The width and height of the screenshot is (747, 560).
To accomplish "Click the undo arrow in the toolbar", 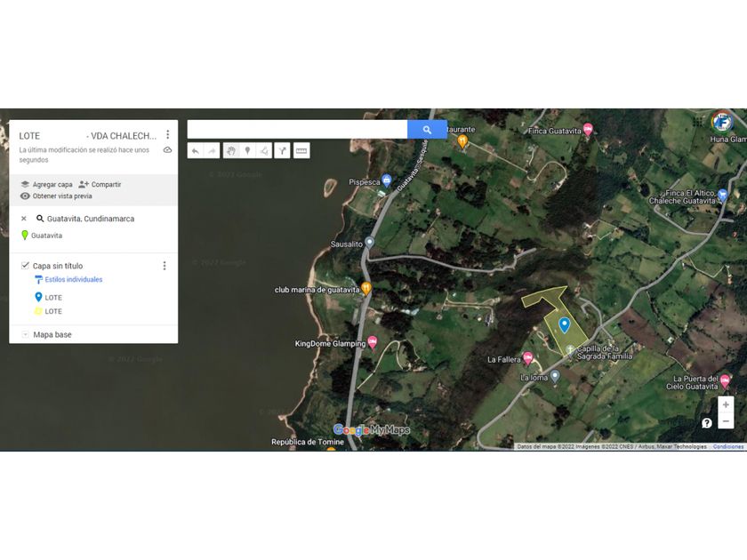I will 196,151.
